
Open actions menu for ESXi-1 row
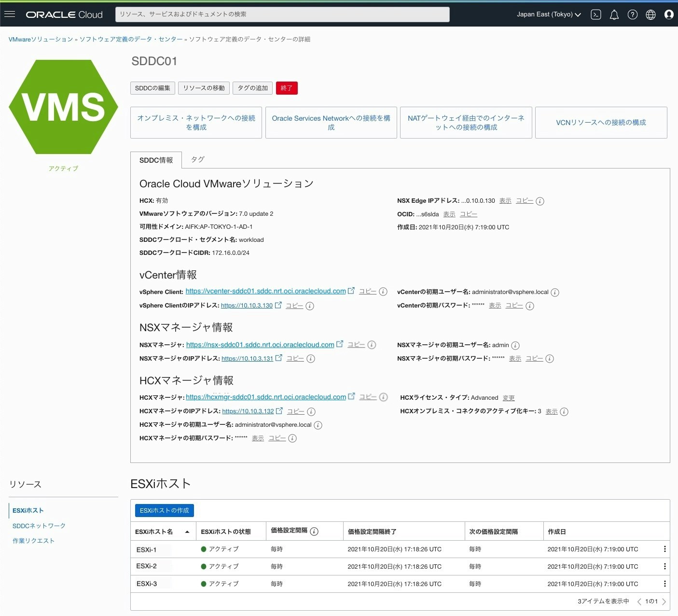point(665,549)
